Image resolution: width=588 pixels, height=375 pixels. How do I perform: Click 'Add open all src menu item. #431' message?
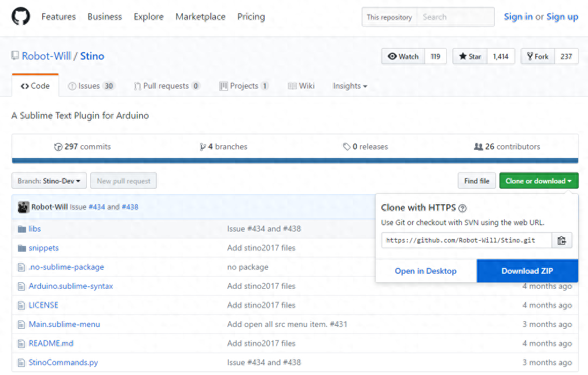click(287, 325)
